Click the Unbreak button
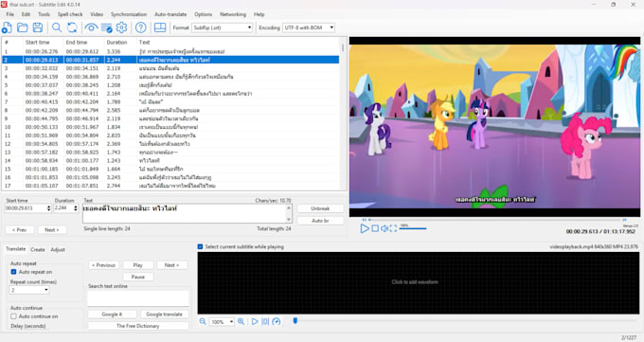This screenshot has height=342, width=644. pyautogui.click(x=320, y=208)
